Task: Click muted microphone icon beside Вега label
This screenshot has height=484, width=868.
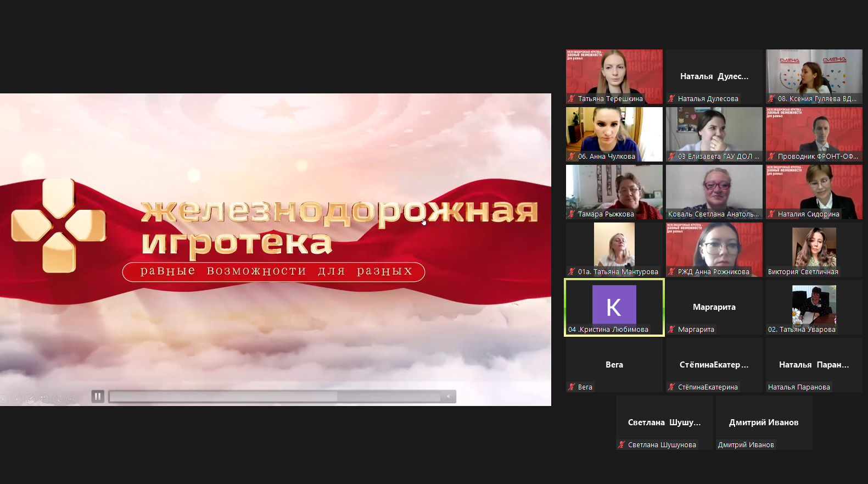Action: point(572,387)
